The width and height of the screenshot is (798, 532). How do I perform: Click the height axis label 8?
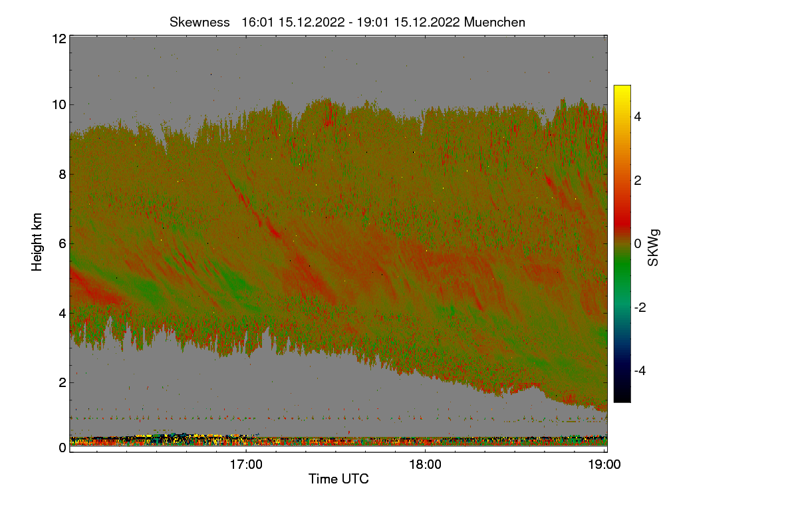click(63, 174)
